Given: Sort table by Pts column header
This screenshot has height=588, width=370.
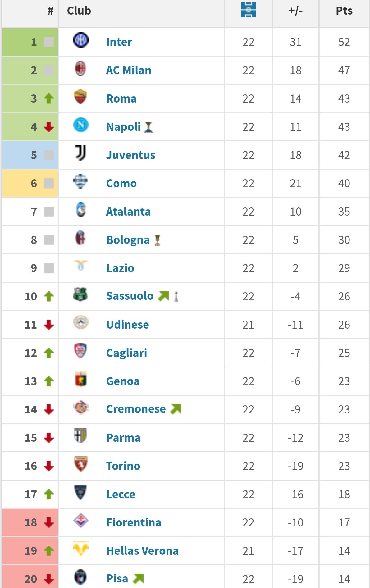Looking at the screenshot, I should point(344,11).
